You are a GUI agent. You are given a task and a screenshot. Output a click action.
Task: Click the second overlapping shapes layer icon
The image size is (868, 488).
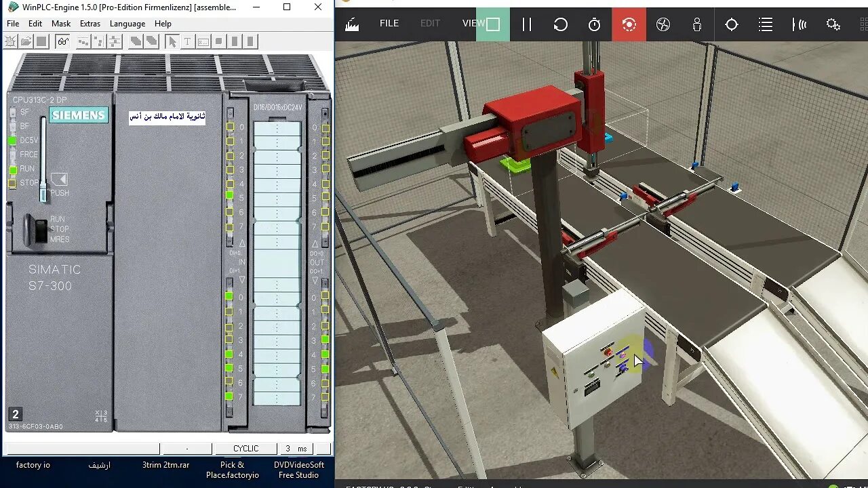coord(151,41)
